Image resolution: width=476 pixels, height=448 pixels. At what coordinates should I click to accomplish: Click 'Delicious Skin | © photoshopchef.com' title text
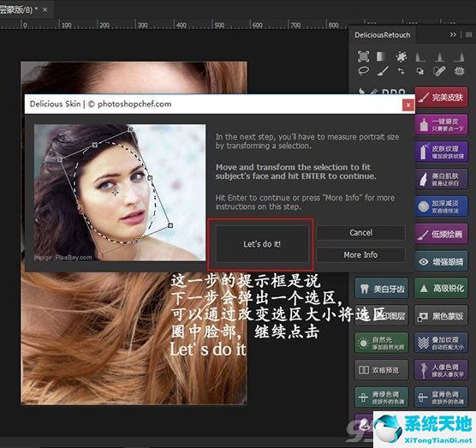pyautogui.click(x=100, y=104)
